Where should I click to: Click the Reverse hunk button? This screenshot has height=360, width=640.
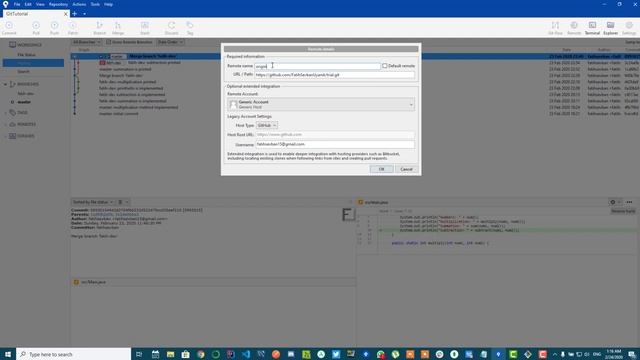point(623,211)
